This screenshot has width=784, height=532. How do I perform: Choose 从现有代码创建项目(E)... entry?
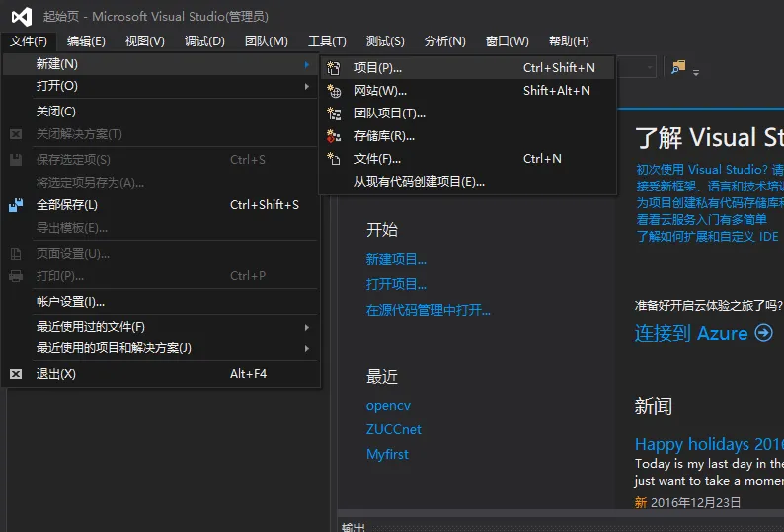467,182
